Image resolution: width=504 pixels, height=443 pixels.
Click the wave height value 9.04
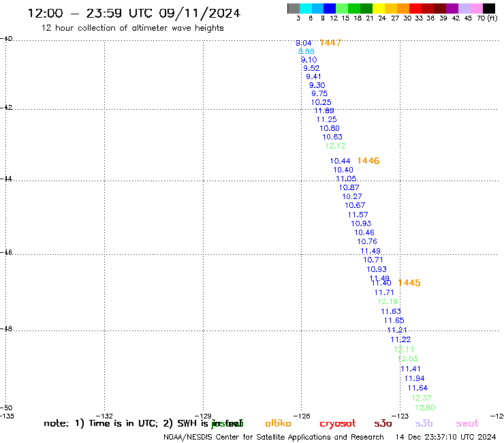tap(304, 43)
